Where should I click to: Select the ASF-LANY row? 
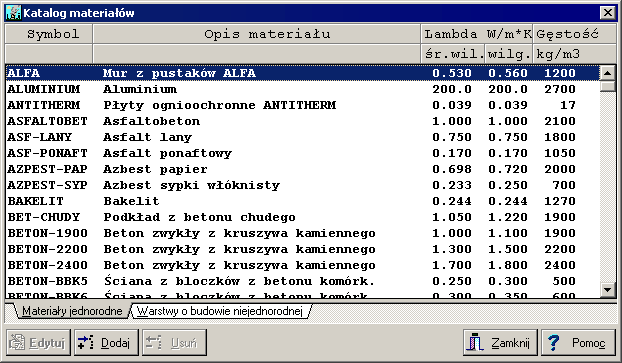pyautogui.click(x=303, y=137)
